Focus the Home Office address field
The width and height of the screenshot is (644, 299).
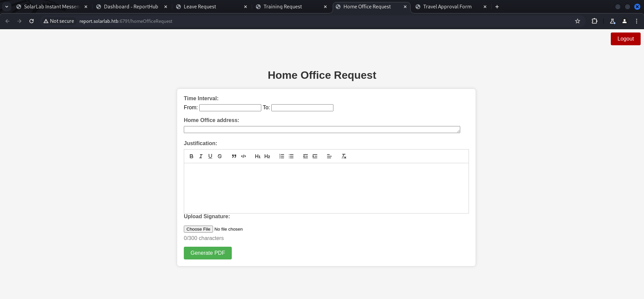coord(322,130)
